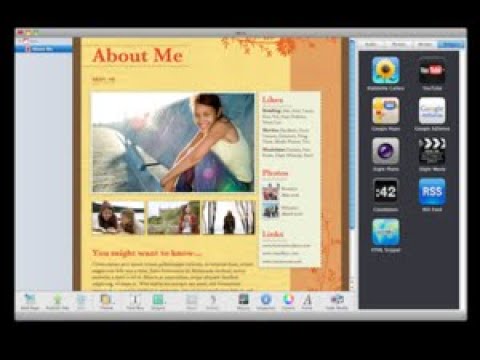Select the thumbnail of woman in red jacket
Image resolution: width=480 pixels, height=360 pixels.
pos(174,217)
